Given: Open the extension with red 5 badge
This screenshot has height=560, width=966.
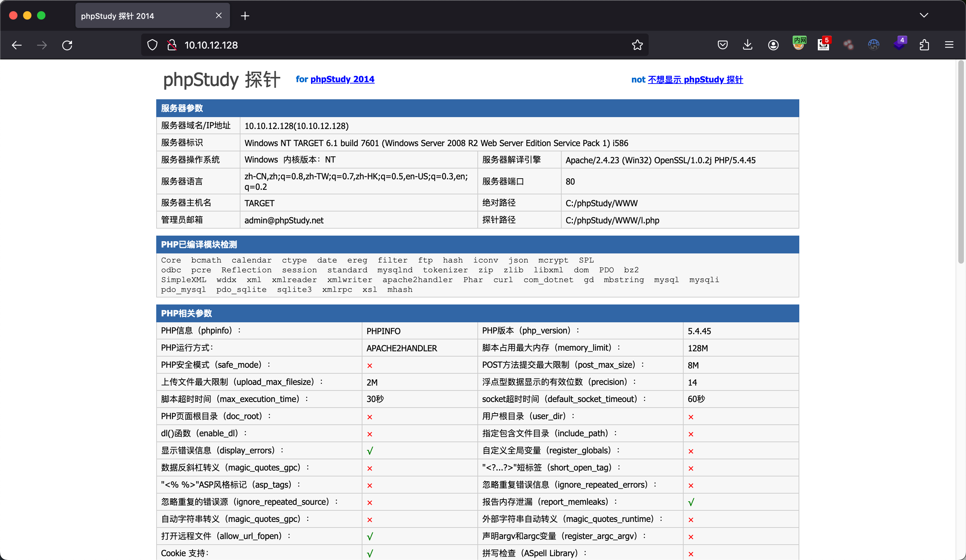Looking at the screenshot, I should point(823,44).
